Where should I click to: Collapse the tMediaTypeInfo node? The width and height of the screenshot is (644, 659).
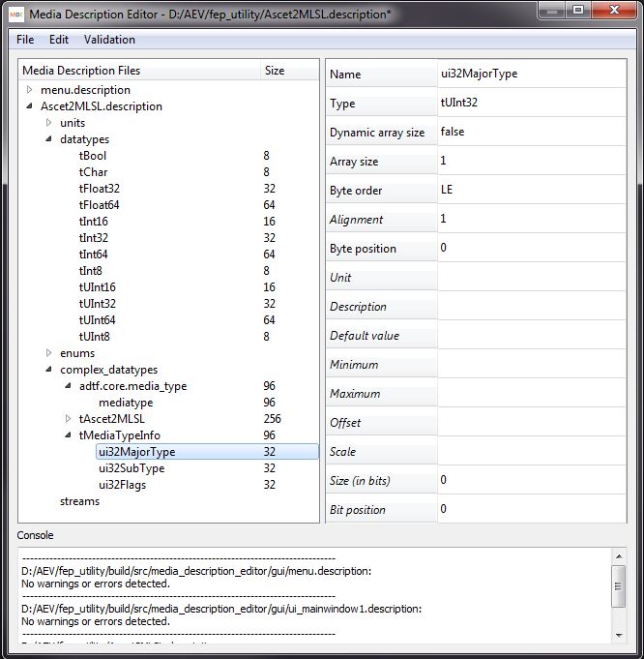(68, 435)
